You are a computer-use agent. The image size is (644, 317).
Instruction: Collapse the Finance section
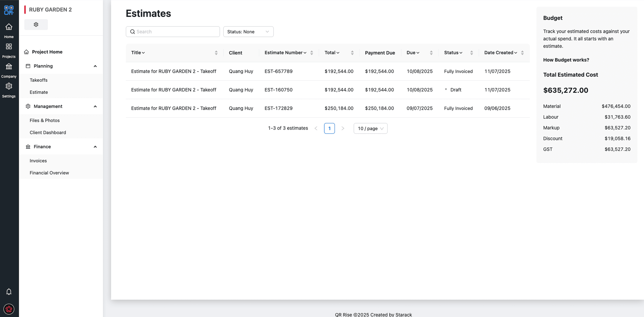(x=95, y=147)
